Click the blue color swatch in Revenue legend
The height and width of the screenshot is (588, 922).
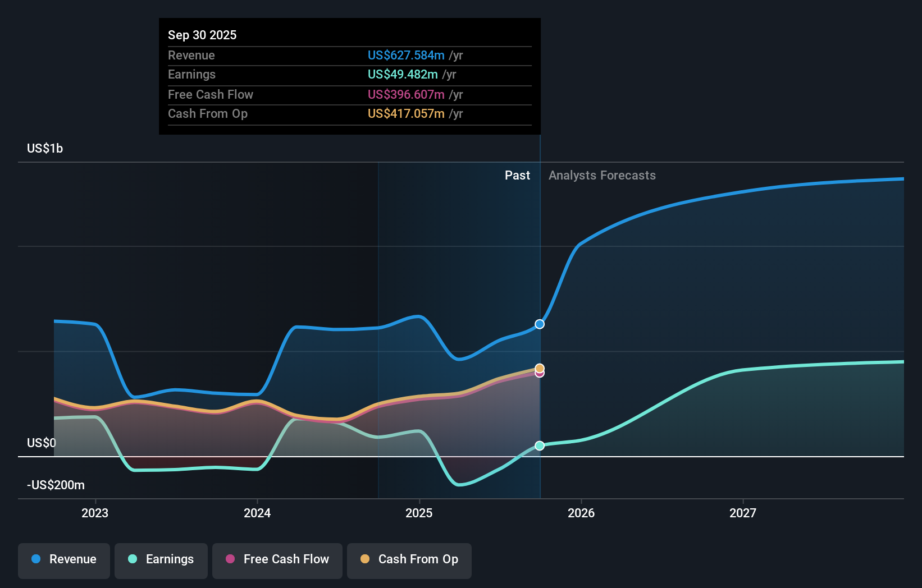tap(35, 559)
